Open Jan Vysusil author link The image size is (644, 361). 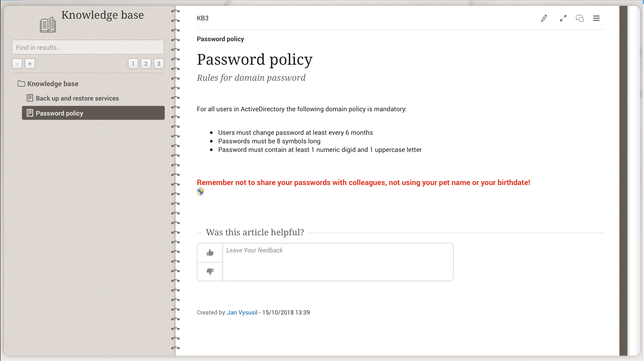point(242,312)
